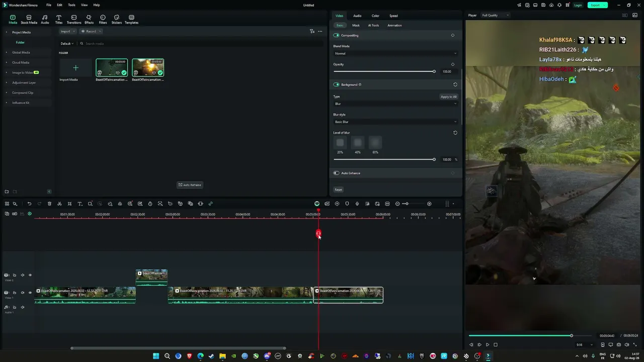Open the Full Quality player dropdown
This screenshot has width=644, height=362.
[496, 15]
